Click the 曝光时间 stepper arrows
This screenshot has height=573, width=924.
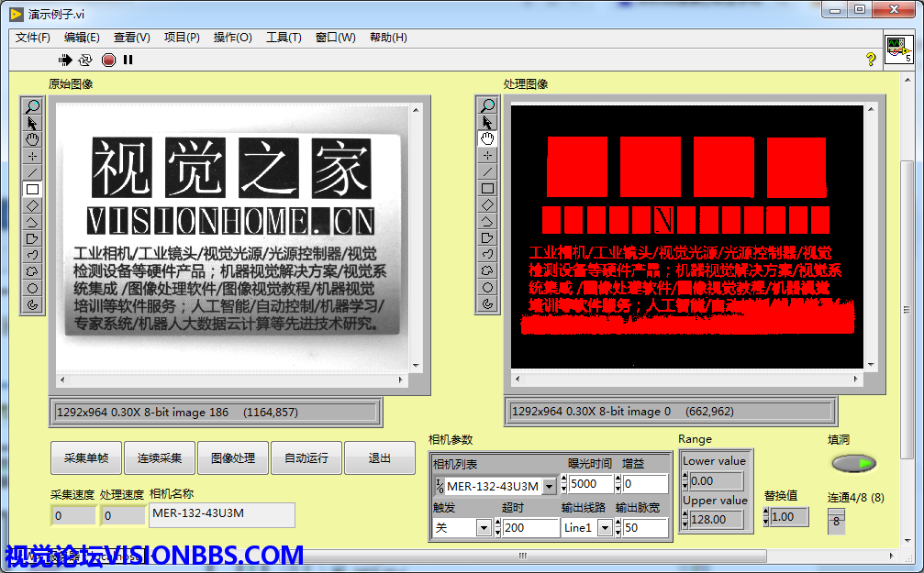(x=564, y=484)
